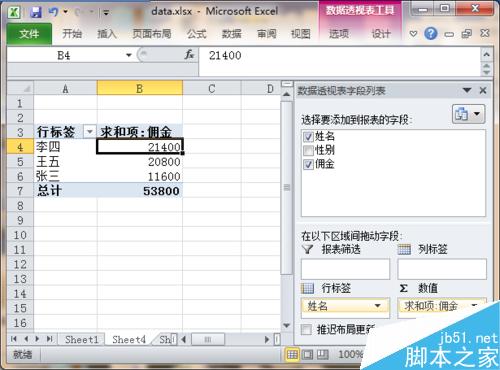
Task: Switch to the 数据 ribbon tab
Action: (232, 34)
